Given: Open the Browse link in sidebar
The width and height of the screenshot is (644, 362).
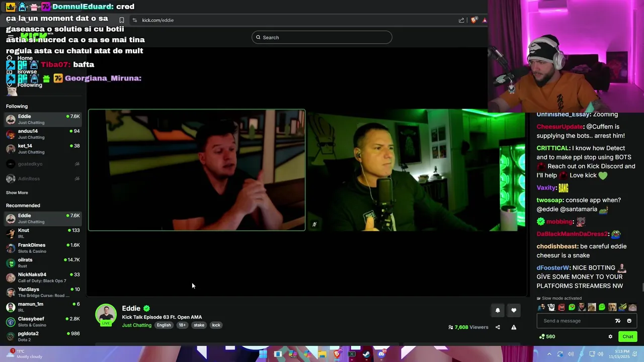Looking at the screenshot, I should 27,71.
